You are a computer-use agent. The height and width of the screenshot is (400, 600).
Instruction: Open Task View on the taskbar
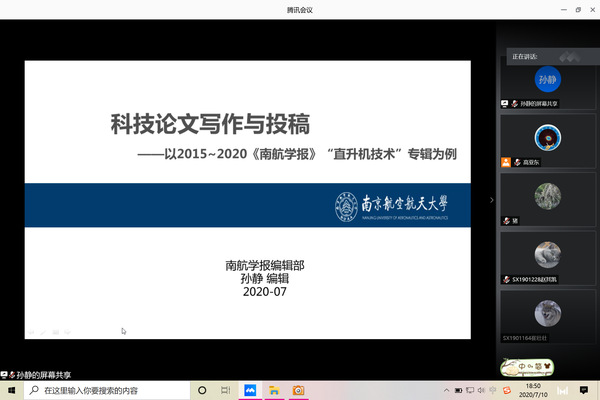tap(226, 390)
